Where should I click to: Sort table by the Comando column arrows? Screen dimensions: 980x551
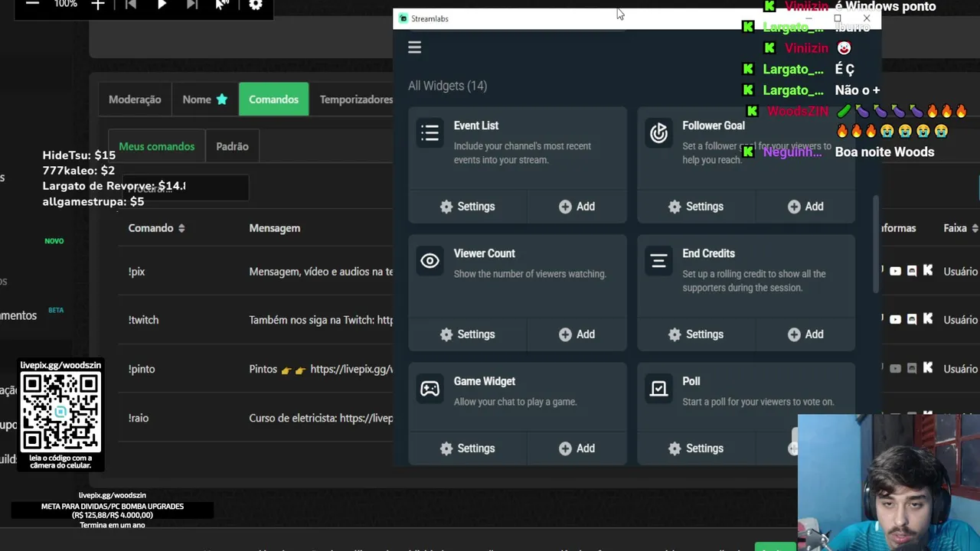[181, 228]
